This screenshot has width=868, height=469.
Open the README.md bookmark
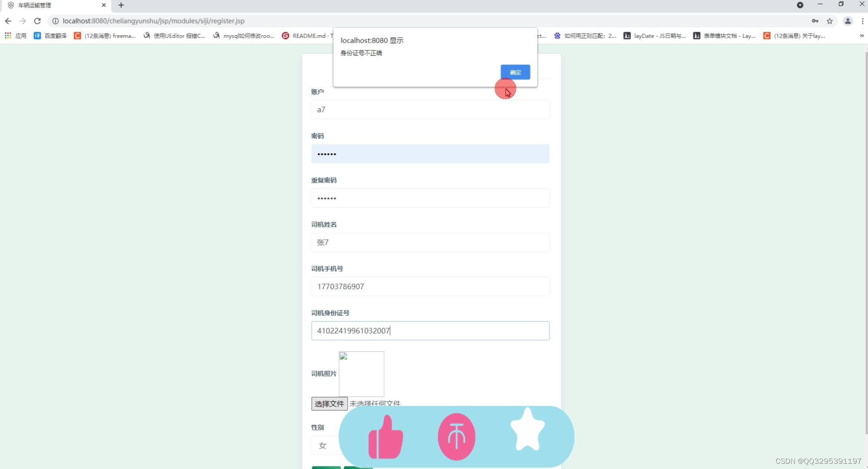click(x=307, y=36)
